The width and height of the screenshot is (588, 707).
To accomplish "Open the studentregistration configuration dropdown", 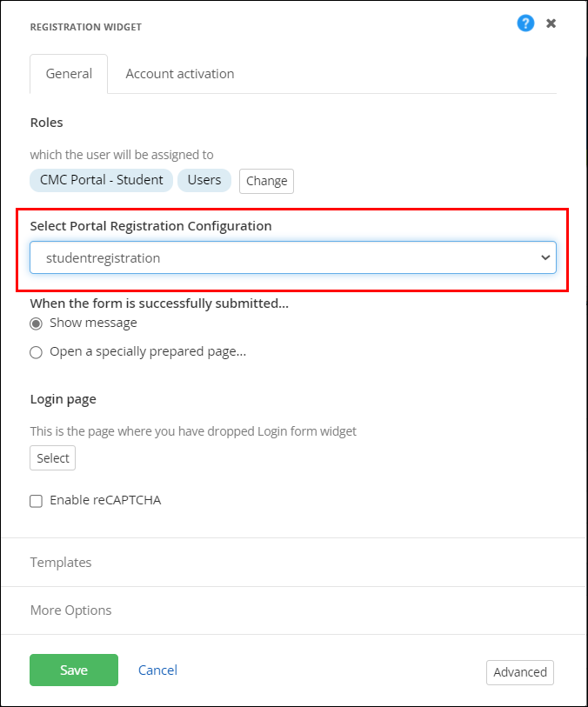I will (292, 257).
